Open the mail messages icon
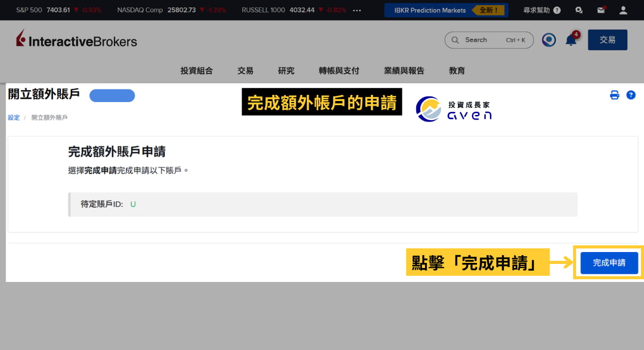The image size is (644, 350). [x=601, y=10]
